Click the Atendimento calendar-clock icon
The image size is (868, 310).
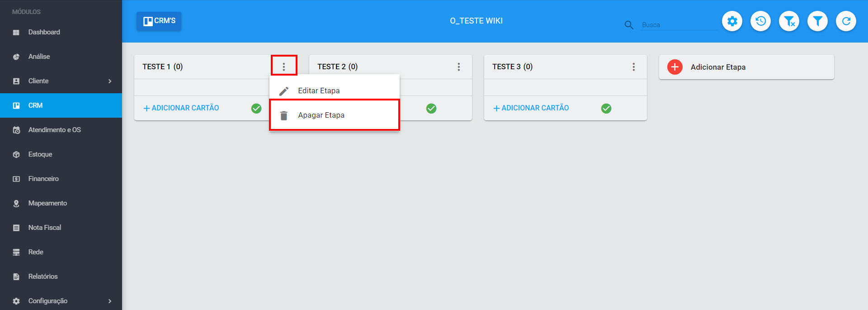[x=16, y=130]
